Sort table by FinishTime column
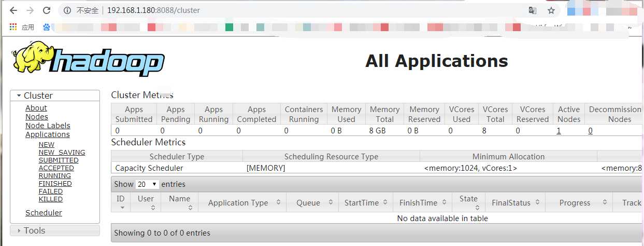Screen dimensions: 644x246 422,202
